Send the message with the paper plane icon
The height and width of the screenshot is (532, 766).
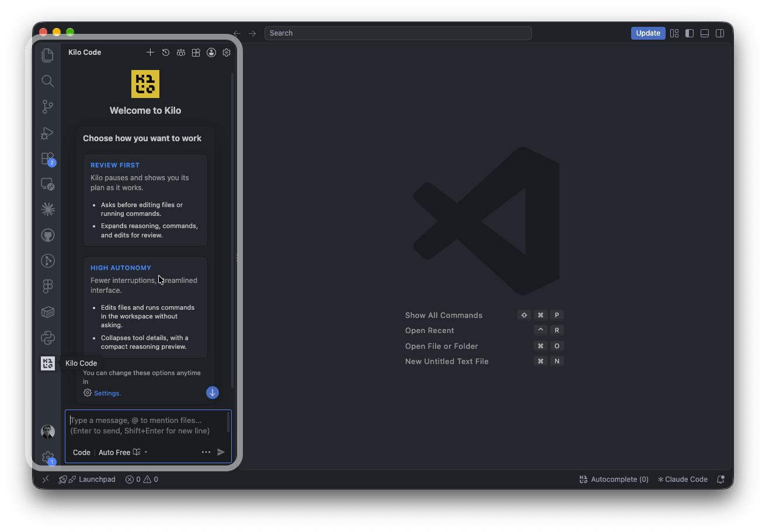click(221, 452)
